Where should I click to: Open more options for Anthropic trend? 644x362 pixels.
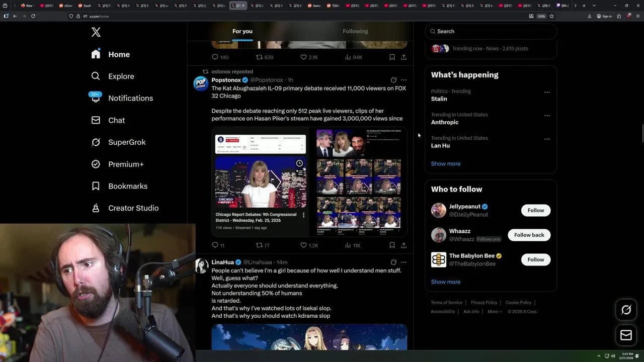(547, 116)
